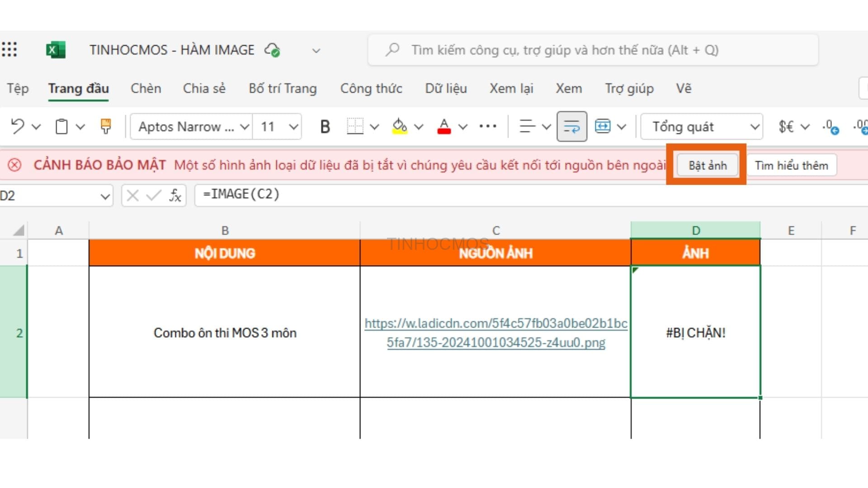This screenshot has height=488, width=868.
Task: Click the cloud saved status icon
Action: point(272,50)
